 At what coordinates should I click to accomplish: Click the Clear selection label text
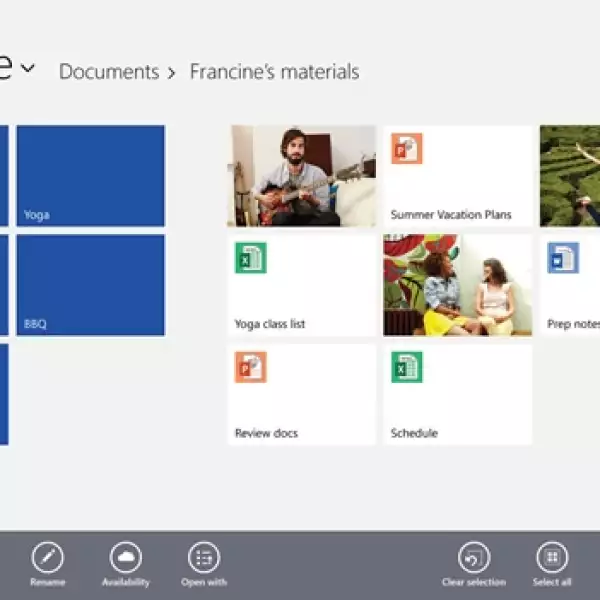[474, 582]
